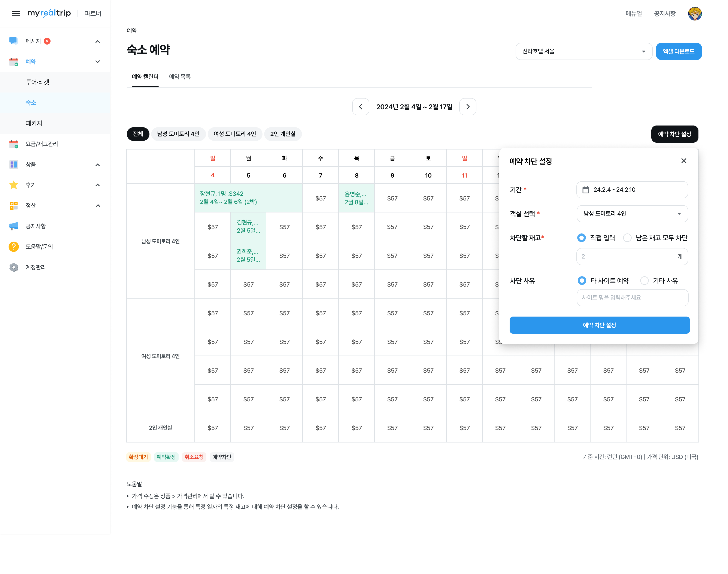Open the 신라호텔 서울 hotel dropdown
Screen dimensions: 728x574
[x=583, y=51]
